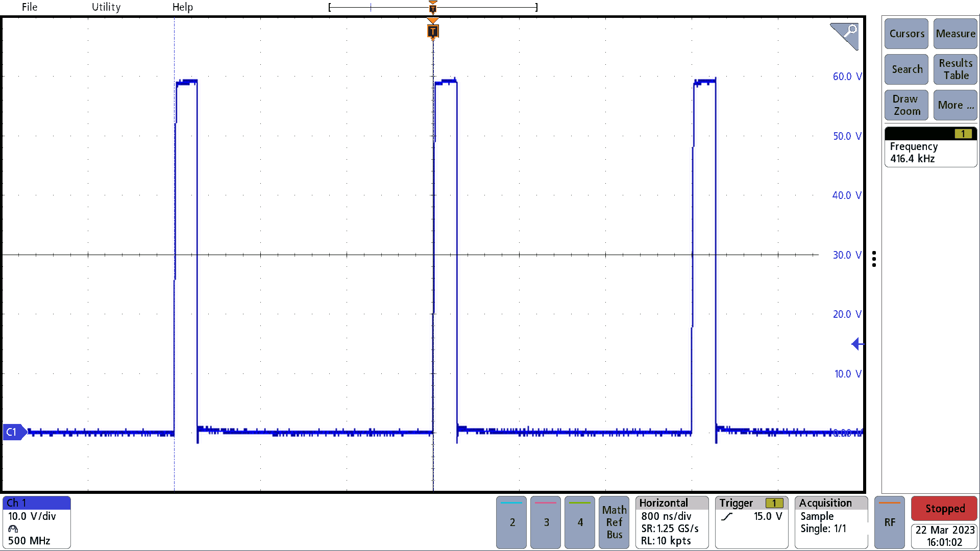Click the zoom magnifier icon on graticule
Screen dimensions: 980x551
(845, 36)
